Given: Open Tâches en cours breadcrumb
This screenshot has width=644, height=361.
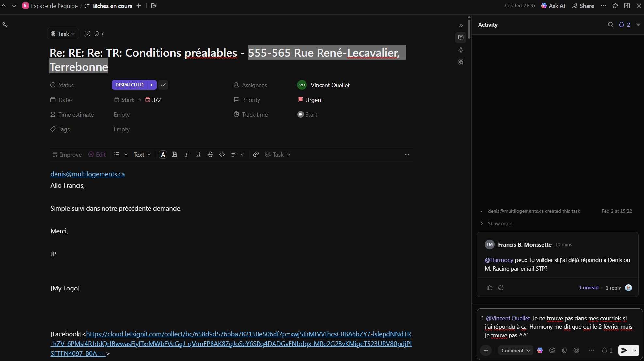Looking at the screenshot, I should (x=112, y=6).
